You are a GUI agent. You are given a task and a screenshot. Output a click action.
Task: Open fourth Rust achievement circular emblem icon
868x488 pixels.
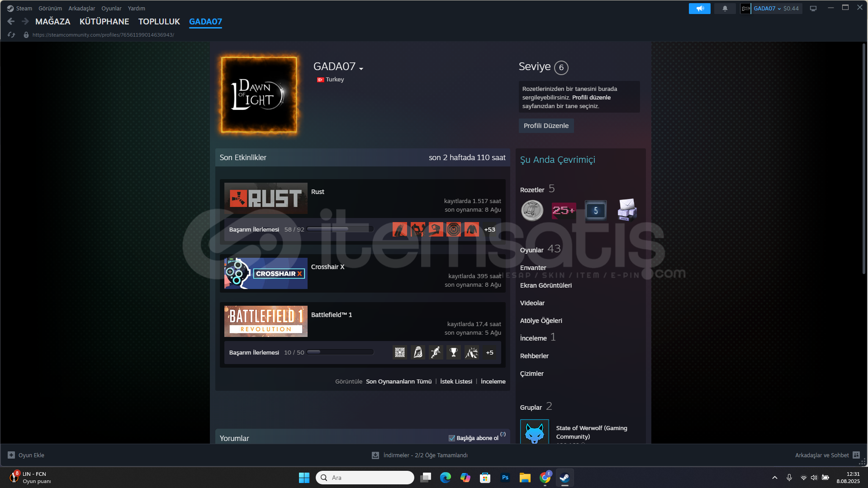(454, 229)
